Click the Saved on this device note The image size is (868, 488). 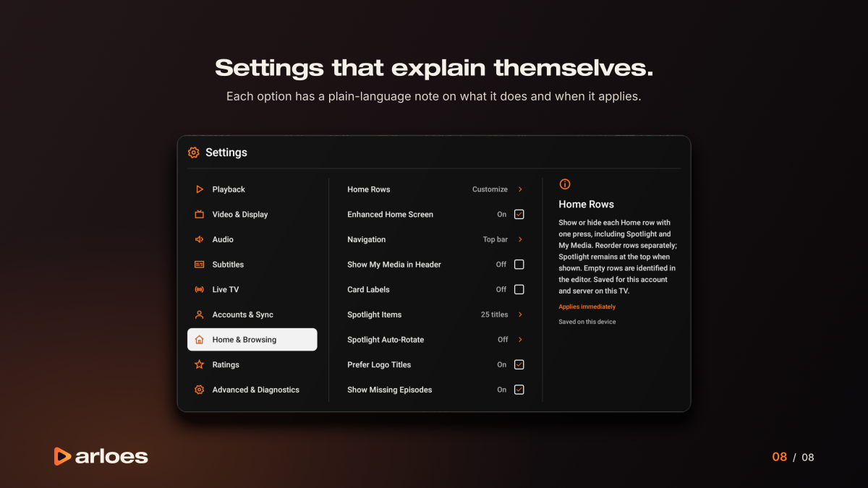pyautogui.click(x=587, y=322)
